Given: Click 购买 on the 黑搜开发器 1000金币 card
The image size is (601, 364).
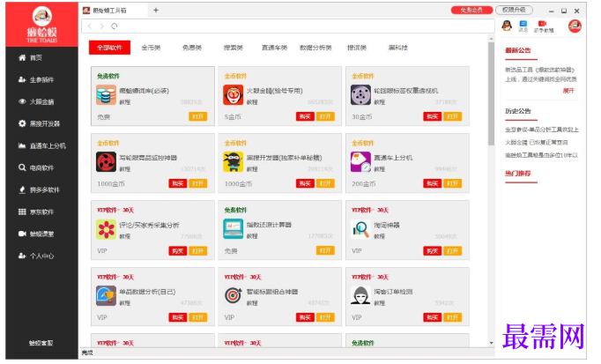Looking at the screenshot, I should pyautogui.click(x=305, y=183).
